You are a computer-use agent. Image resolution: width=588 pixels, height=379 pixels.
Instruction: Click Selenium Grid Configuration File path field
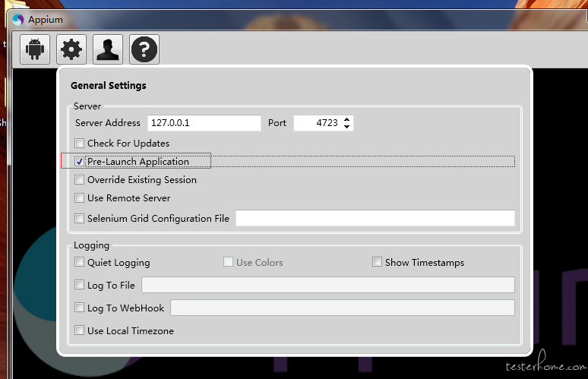375,218
